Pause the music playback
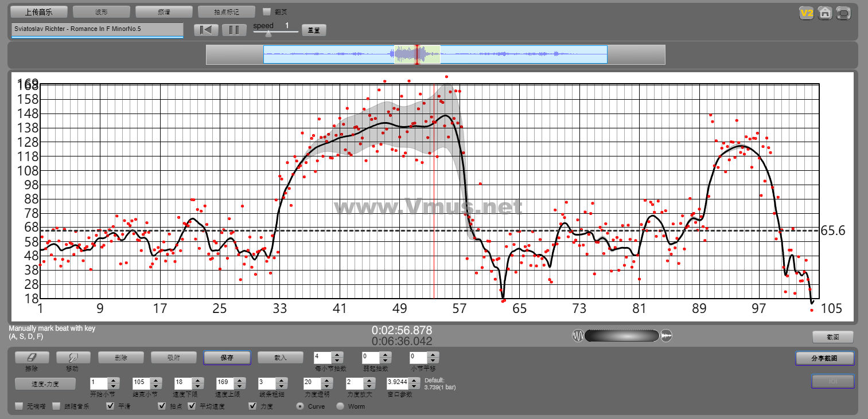Screen dimensions: 868x419 pos(233,30)
